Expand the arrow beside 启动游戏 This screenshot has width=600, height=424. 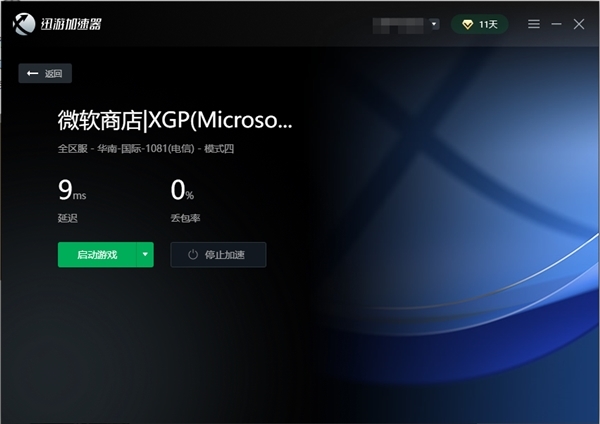pyautogui.click(x=145, y=254)
